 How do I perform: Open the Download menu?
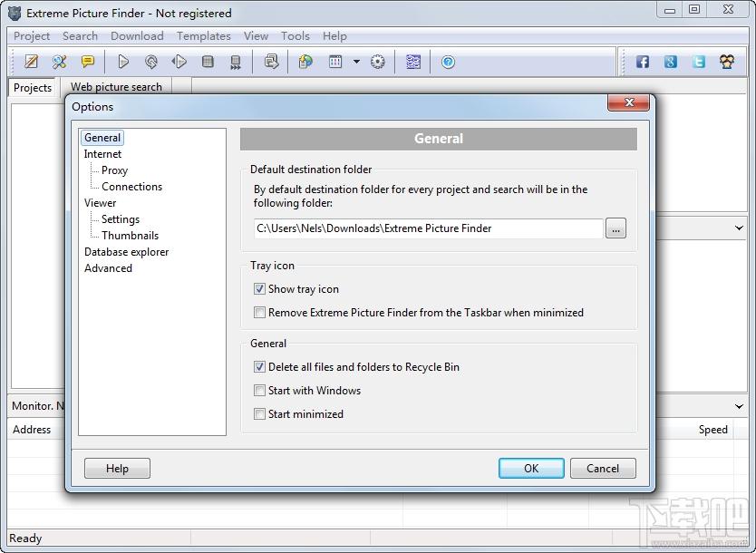(x=137, y=36)
